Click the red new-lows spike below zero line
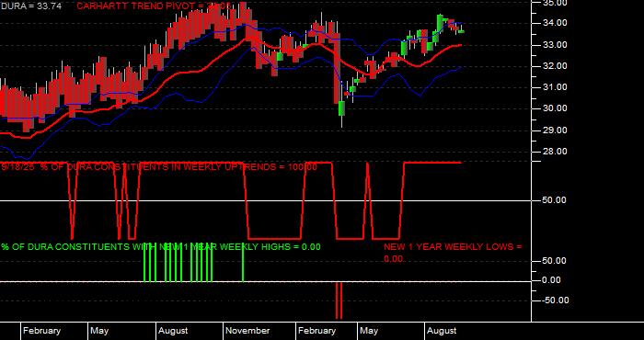This screenshot has width=644, height=340. [x=339, y=300]
